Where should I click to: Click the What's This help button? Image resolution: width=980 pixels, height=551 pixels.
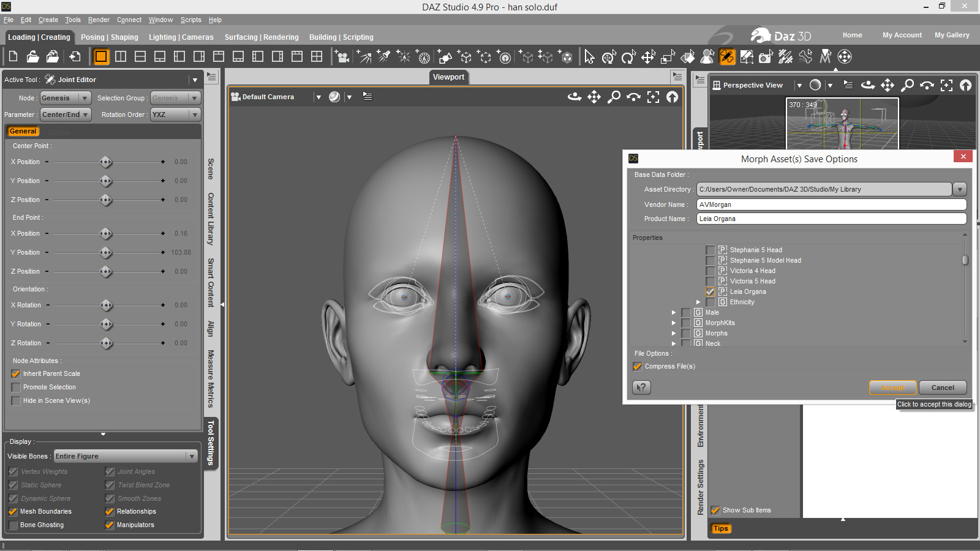(x=641, y=387)
